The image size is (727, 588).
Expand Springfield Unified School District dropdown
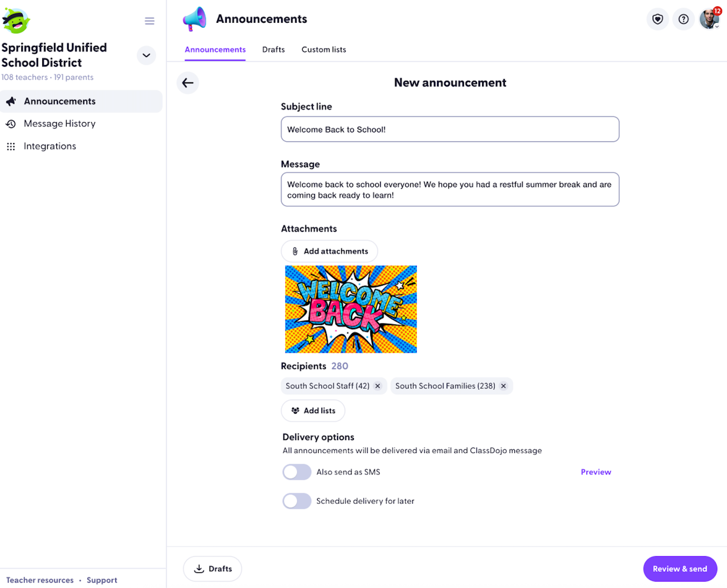146,55
